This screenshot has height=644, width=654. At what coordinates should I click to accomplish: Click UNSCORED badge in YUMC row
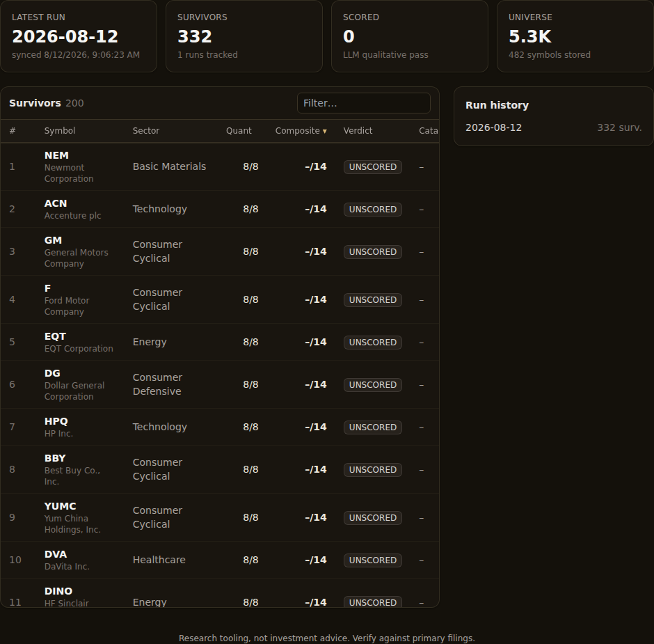[x=372, y=518]
